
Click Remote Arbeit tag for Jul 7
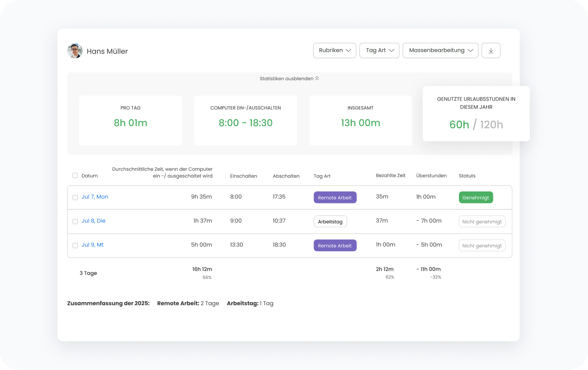[335, 198]
